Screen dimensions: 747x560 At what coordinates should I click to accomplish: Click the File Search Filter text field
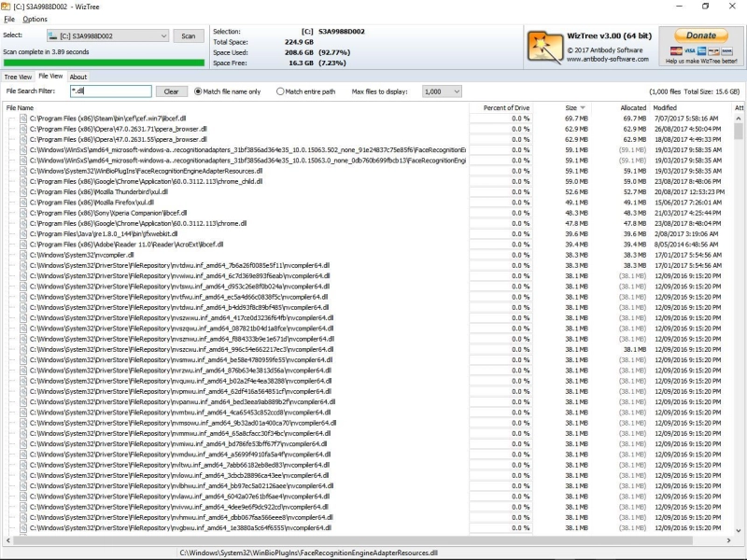pos(110,91)
